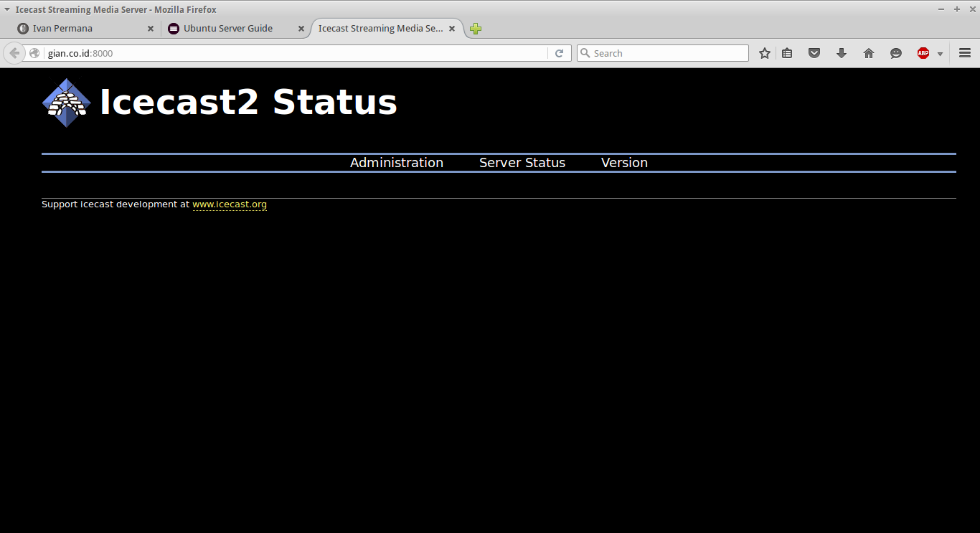
Task: Click the search magnifier icon
Action: click(x=585, y=53)
